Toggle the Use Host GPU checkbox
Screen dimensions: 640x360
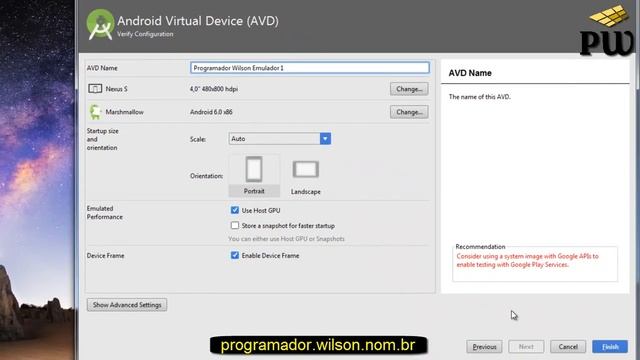tap(235, 210)
